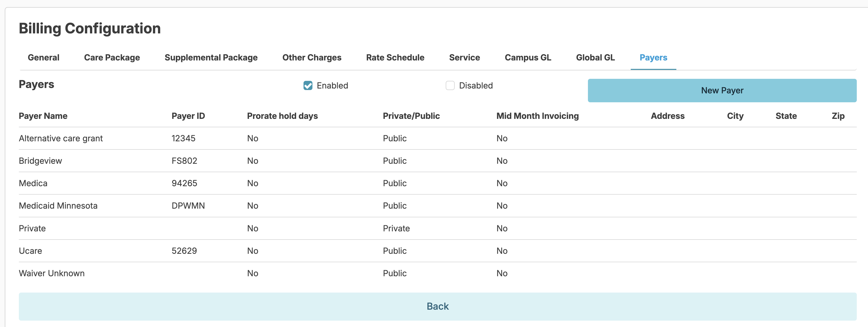Click the Waiver Unknown payer row

(51, 273)
